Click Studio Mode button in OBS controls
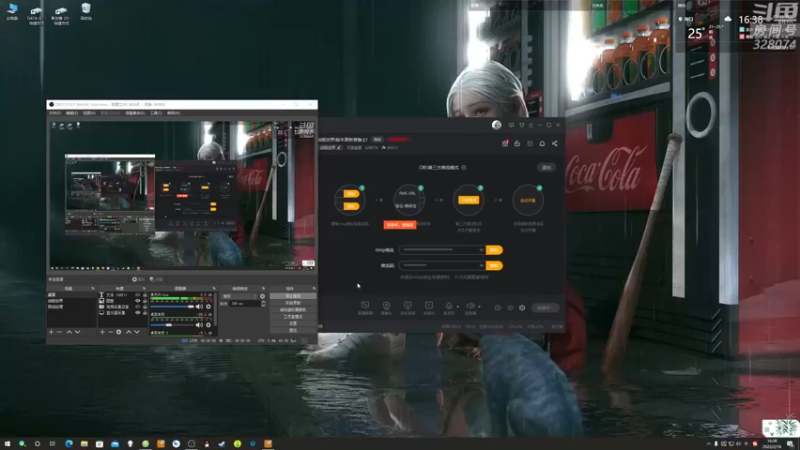This screenshot has width=800, height=450. [x=293, y=317]
